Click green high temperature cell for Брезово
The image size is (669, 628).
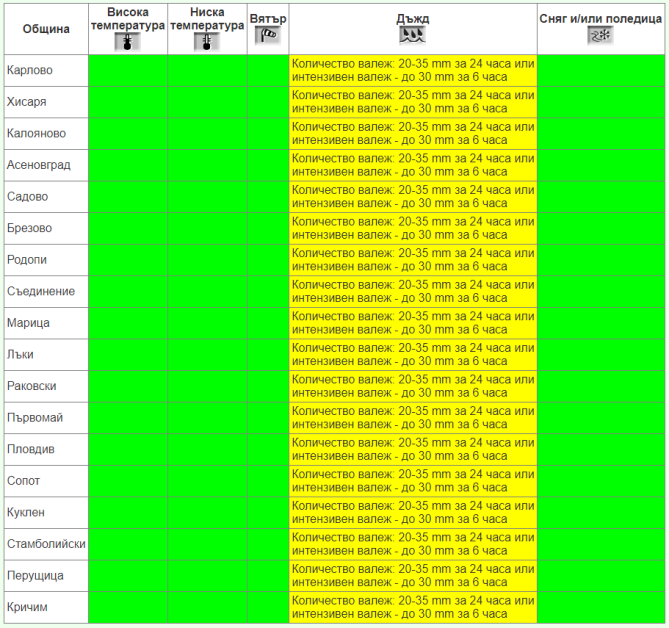tap(128, 228)
